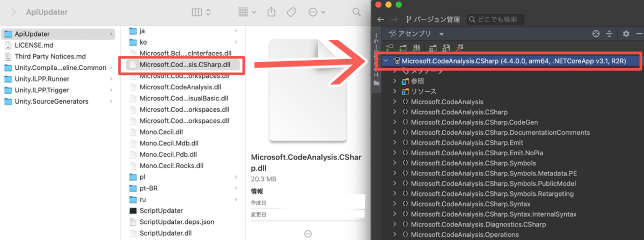Screen dimensions: 644x240
Task: Click the crosshair locate icon in assembly panel header
Action: [x=596, y=34]
